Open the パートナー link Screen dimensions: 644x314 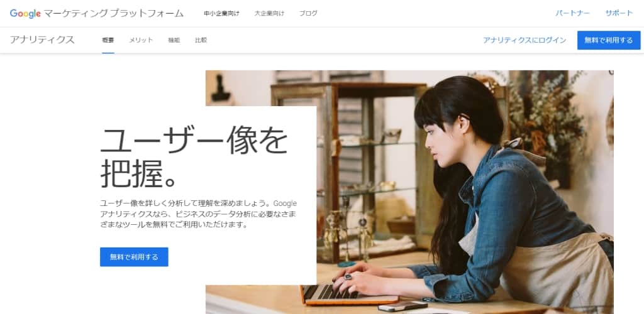point(572,13)
